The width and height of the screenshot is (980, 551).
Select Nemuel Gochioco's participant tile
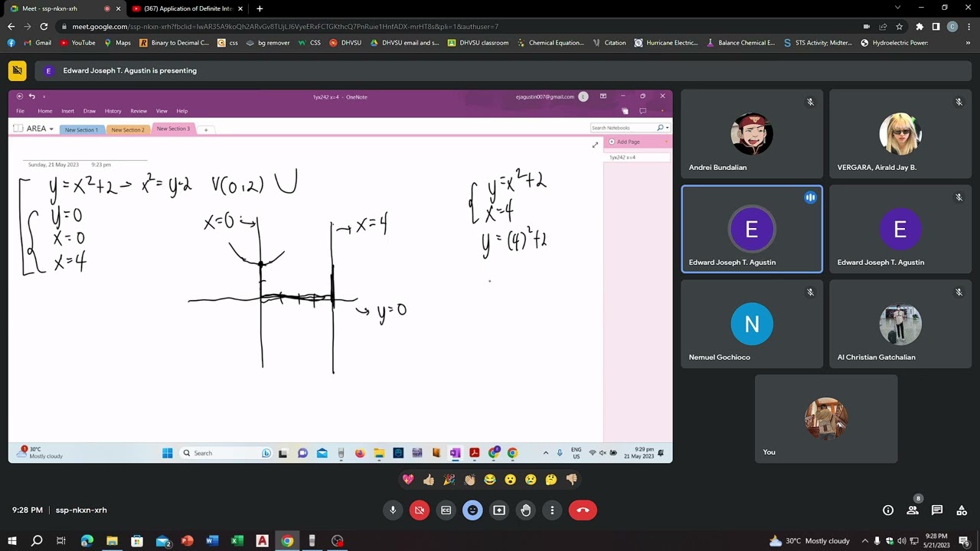(x=752, y=324)
